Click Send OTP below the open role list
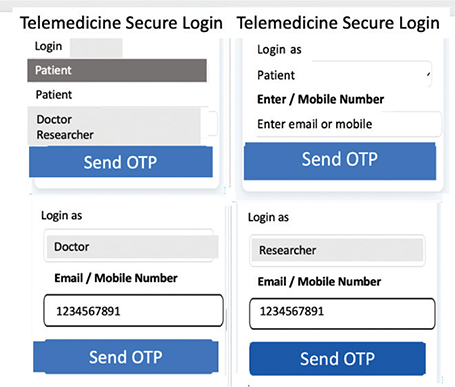 (121, 162)
